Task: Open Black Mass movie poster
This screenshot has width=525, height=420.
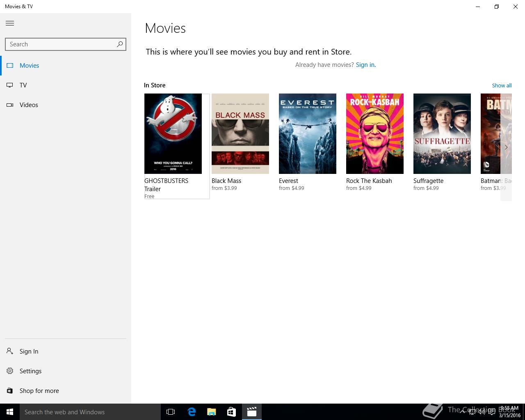Action: click(x=240, y=134)
